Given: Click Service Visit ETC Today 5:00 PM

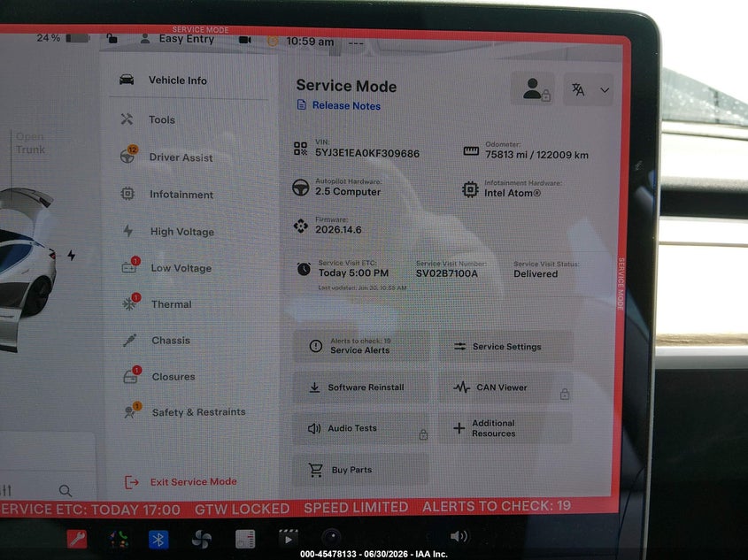Looking at the screenshot, I should (353, 273).
